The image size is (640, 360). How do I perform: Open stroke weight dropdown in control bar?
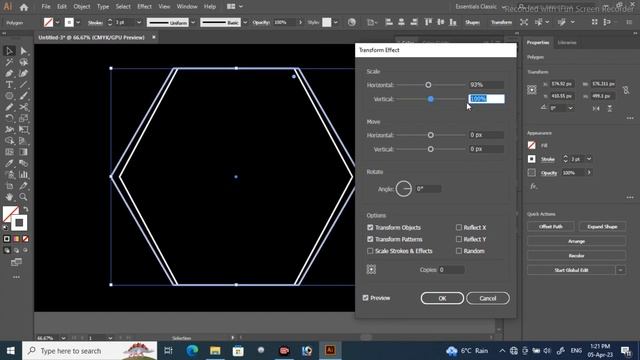point(139,22)
